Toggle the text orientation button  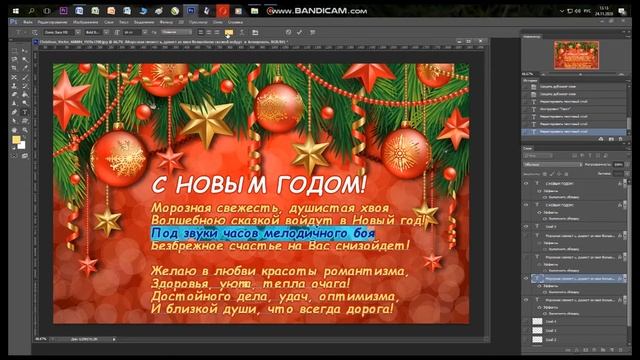(35, 32)
